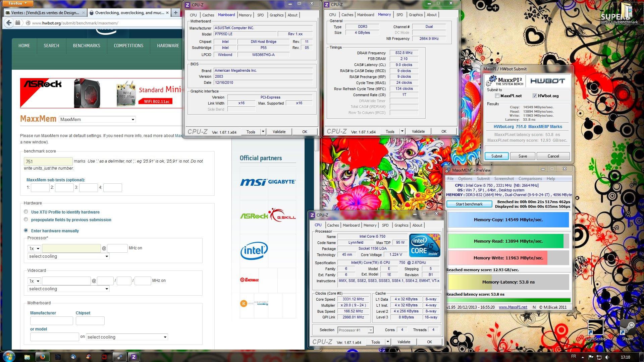Screen dimensions: 644x362
Task: Click the benchmark score field showing 751
Action: [x=48, y=162]
